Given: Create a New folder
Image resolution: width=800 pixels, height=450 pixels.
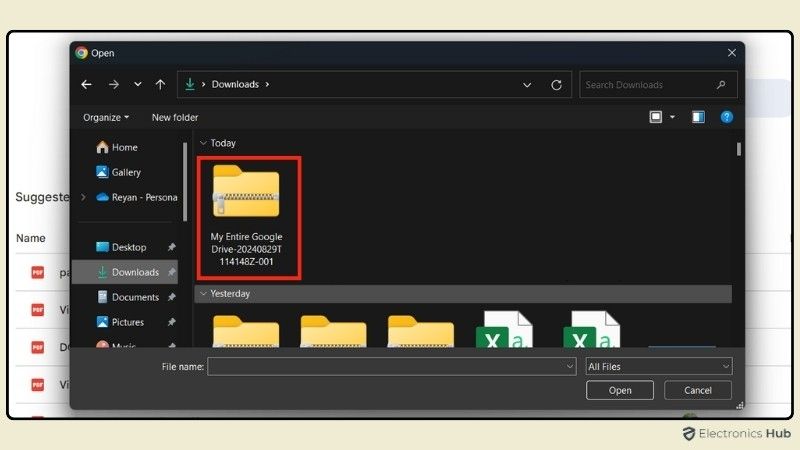Looking at the screenshot, I should (175, 117).
